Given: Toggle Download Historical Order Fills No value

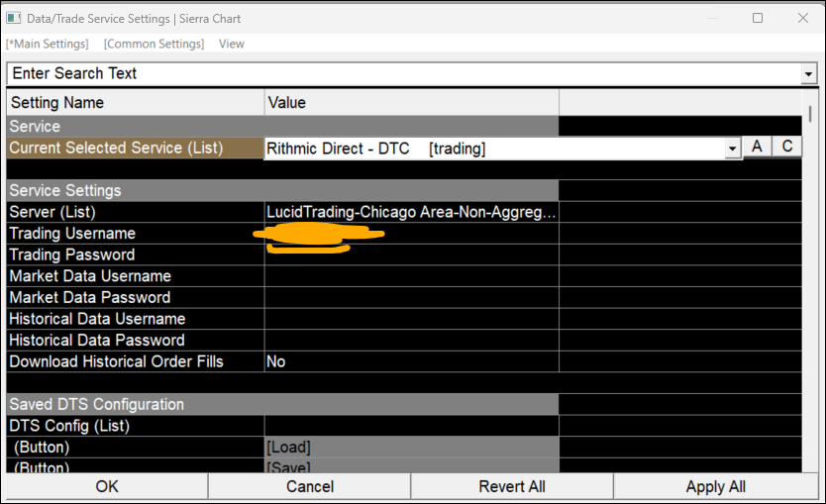Looking at the screenshot, I should 411,361.
